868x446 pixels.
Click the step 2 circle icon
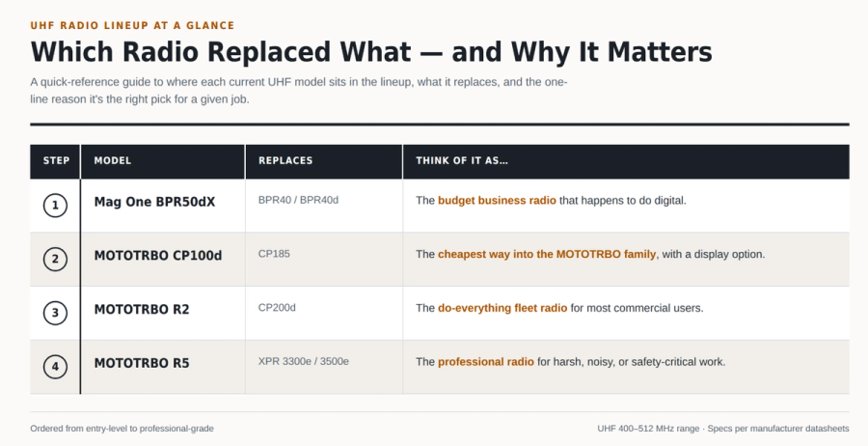[55, 260]
